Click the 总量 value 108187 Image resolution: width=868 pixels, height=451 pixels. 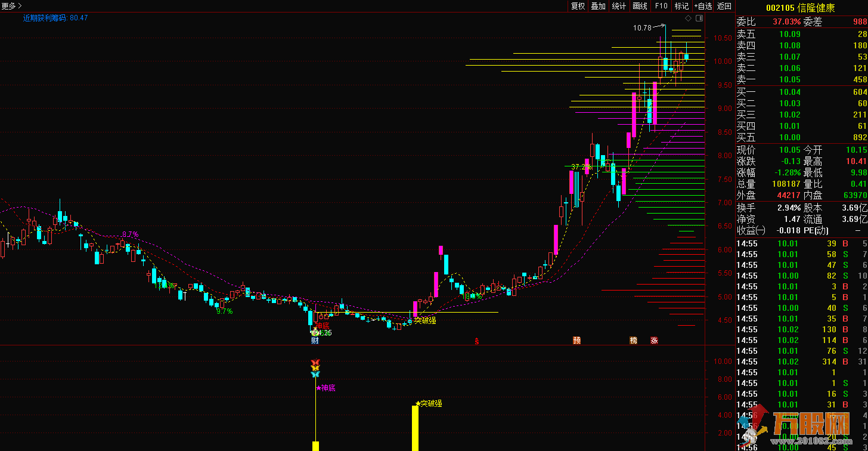787,184
